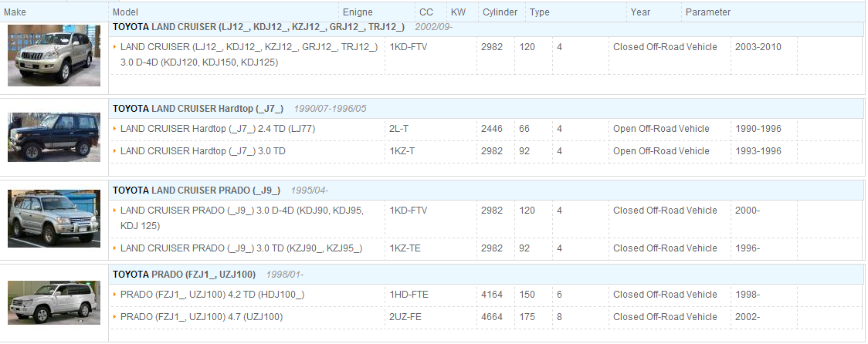Select date text 2002/09-

pos(433,27)
